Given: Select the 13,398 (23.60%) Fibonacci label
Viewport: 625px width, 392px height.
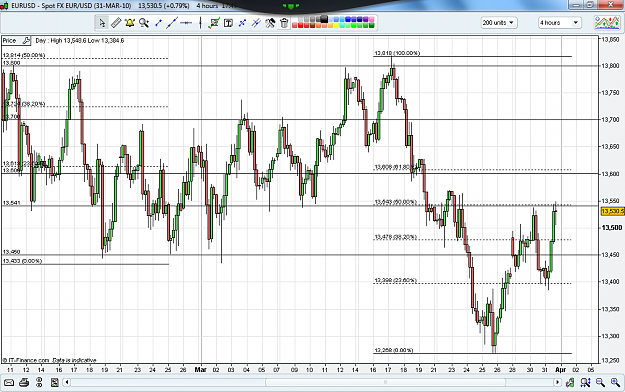Looking at the screenshot, I should 395,281.
